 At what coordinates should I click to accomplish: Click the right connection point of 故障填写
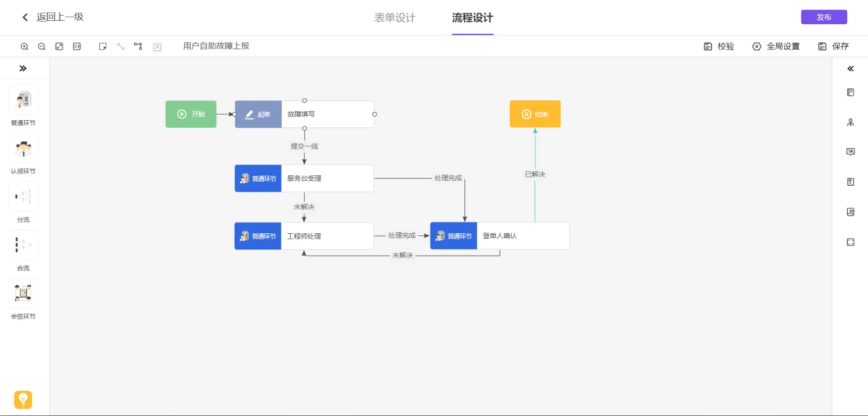pos(374,114)
